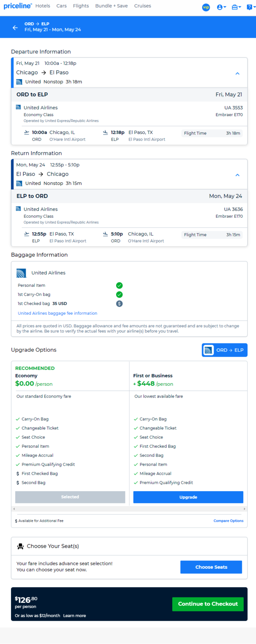Screen dimensions: 256x644
Task: Click United Airlines logo beside UA 3553
Action: coord(18,107)
